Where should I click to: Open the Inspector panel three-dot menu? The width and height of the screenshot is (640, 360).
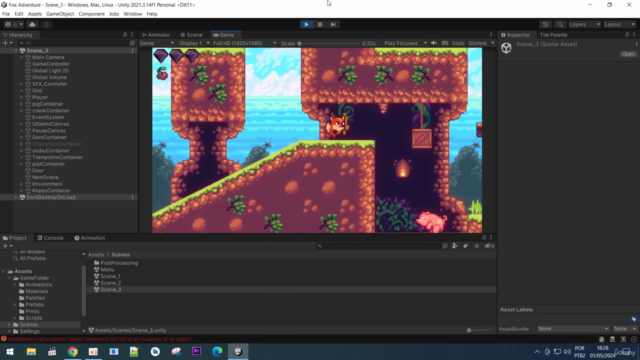[x=634, y=35]
